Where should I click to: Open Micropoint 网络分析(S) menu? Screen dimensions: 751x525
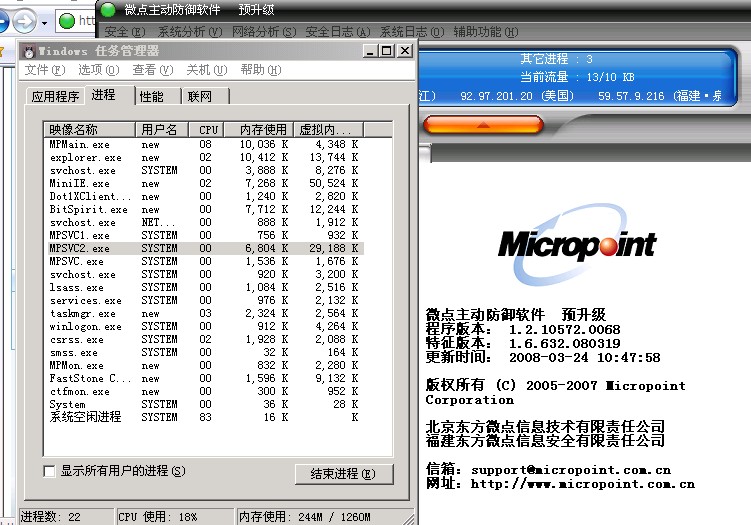(264, 32)
